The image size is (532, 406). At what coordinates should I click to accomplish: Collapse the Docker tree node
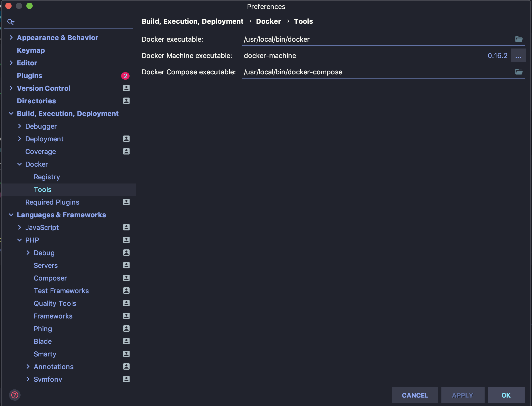[19, 164]
